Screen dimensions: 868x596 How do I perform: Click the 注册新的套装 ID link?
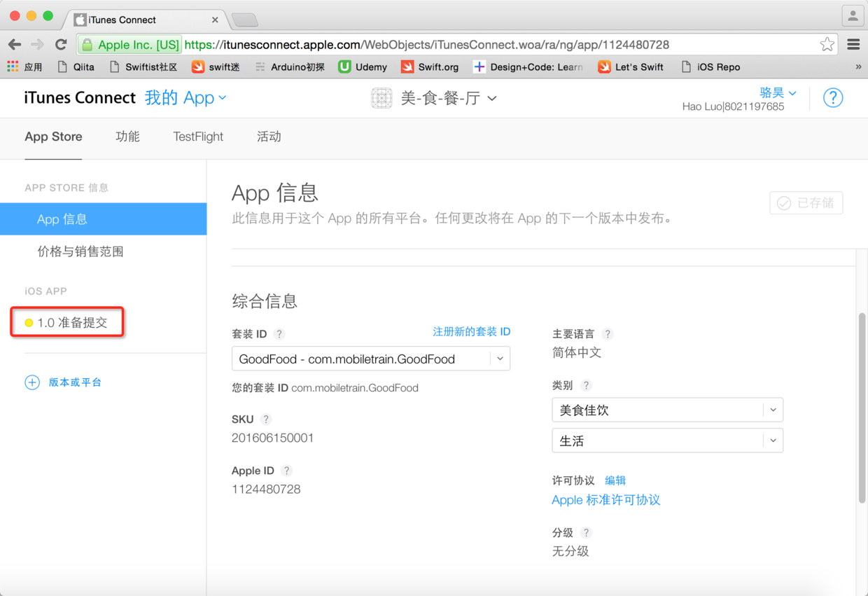pos(472,332)
